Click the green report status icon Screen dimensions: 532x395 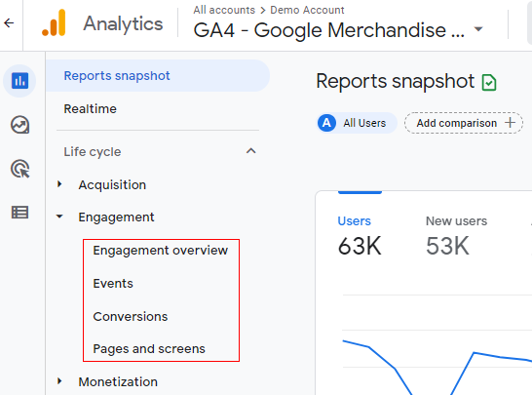[489, 82]
